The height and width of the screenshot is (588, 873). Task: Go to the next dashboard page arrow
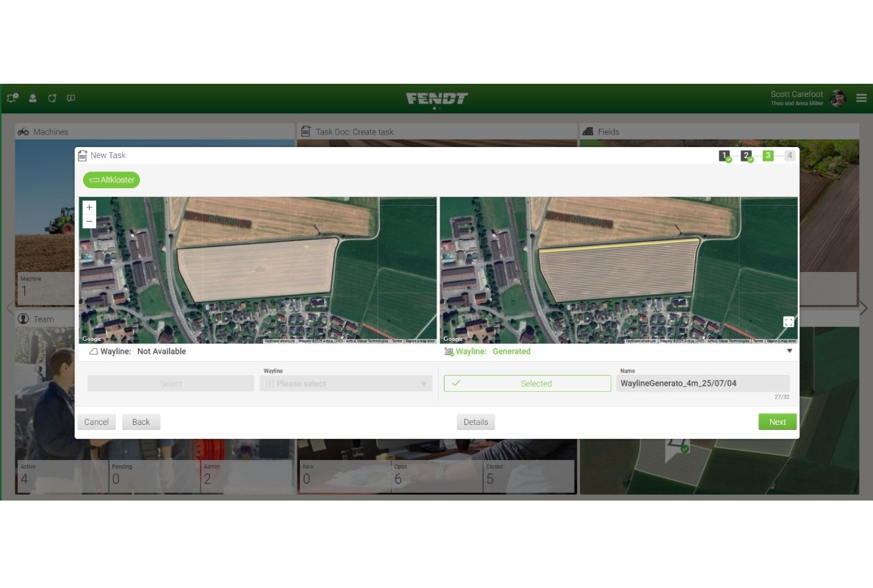(x=863, y=308)
